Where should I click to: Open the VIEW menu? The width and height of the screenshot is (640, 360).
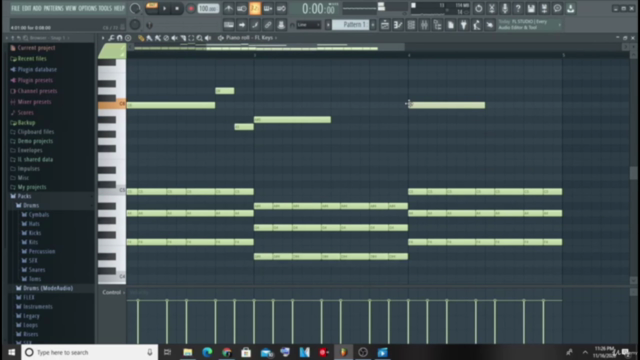tap(71, 8)
